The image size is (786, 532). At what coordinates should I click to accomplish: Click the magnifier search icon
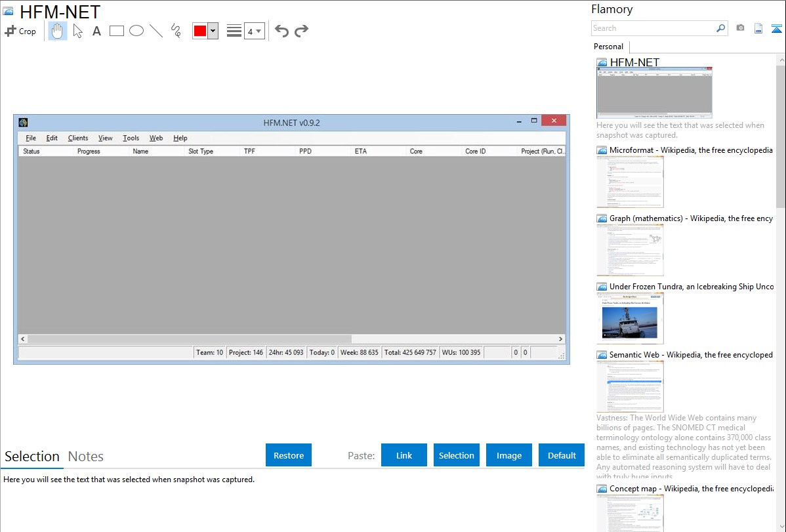[x=720, y=28]
